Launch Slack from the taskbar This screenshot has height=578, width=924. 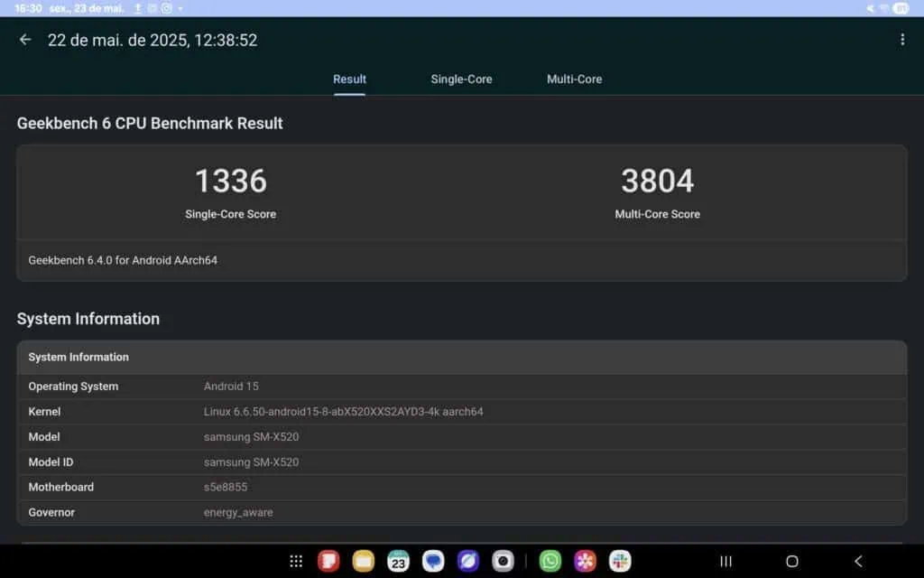point(618,561)
